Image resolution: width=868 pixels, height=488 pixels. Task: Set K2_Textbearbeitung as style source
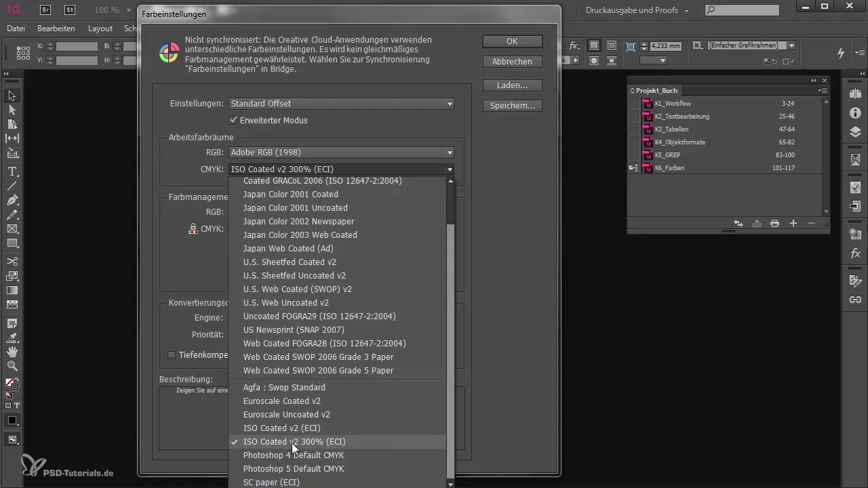click(x=634, y=117)
